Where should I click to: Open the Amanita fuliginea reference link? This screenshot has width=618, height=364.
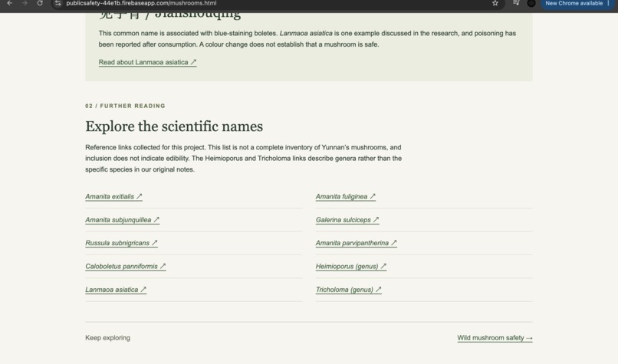[x=346, y=197]
